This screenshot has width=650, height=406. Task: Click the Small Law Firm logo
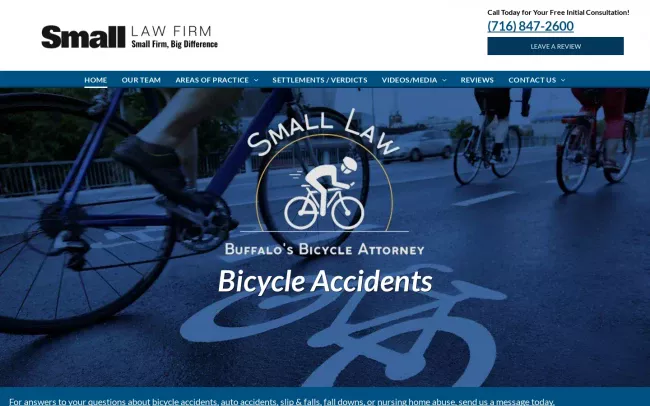coord(129,37)
